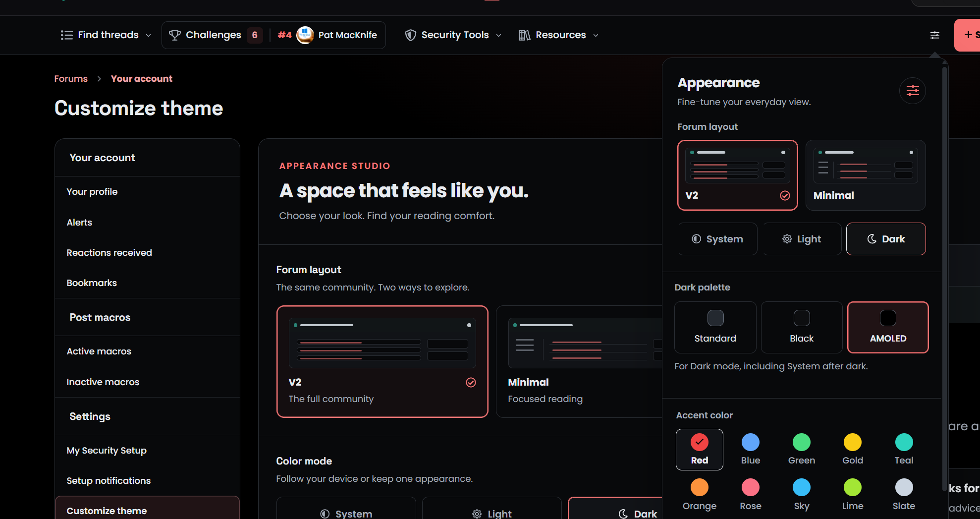Choose Dark color mode in panel
980x519 pixels.
click(886, 239)
